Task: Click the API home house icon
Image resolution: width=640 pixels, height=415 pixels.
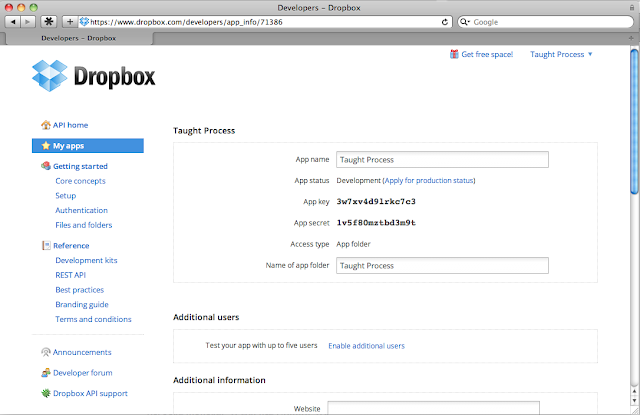Action: (x=46, y=125)
